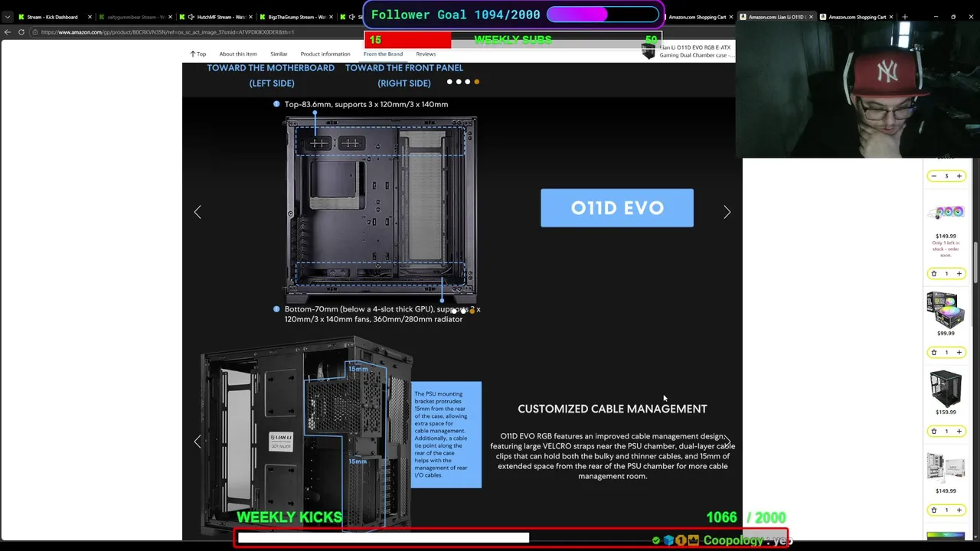
Task: Open the white motherboard $149.99 cart image
Action: pos(946,467)
